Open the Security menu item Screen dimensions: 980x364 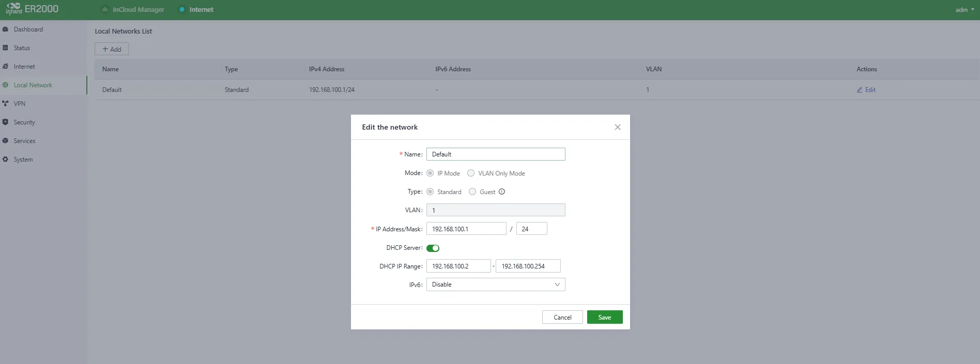pos(24,122)
